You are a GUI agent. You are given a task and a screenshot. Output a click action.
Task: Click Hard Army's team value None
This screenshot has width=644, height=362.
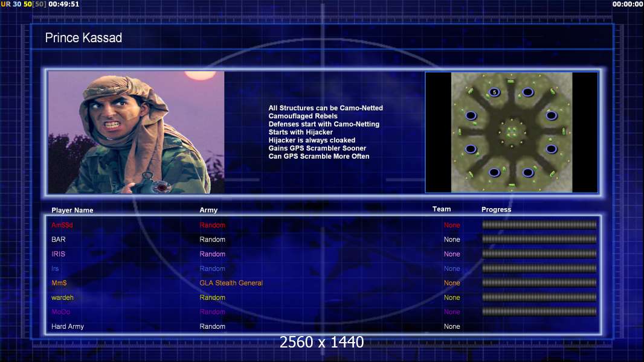click(452, 326)
